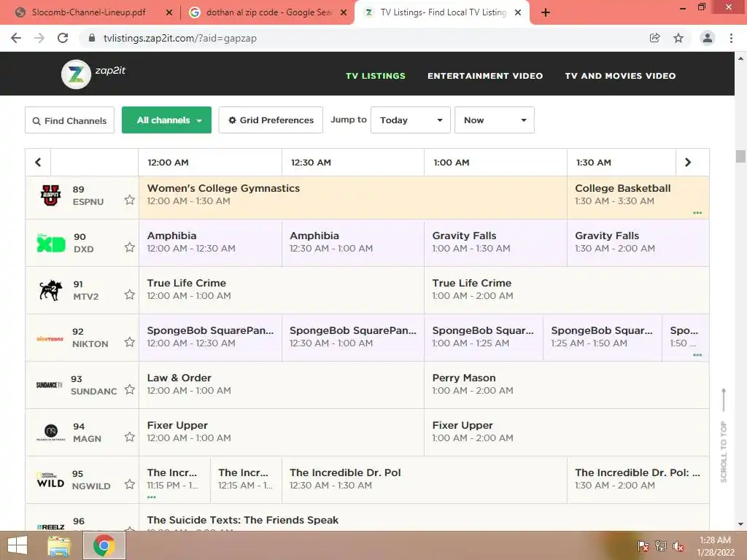Image resolution: width=747 pixels, height=560 pixels.
Task: Open TV Listings nav item
Action: click(376, 76)
